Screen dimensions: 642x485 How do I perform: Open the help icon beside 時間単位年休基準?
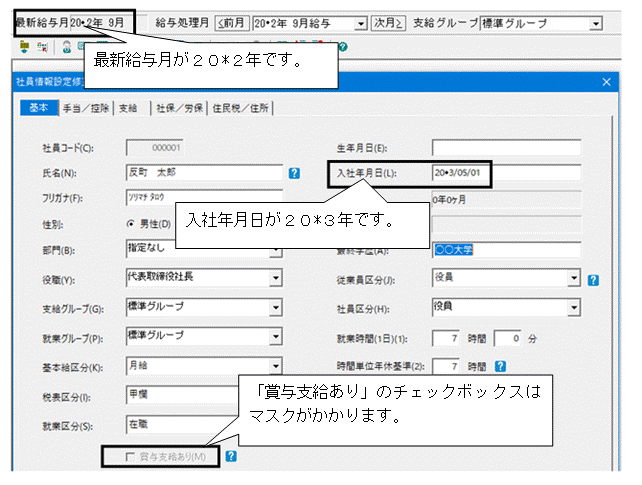tap(500, 366)
